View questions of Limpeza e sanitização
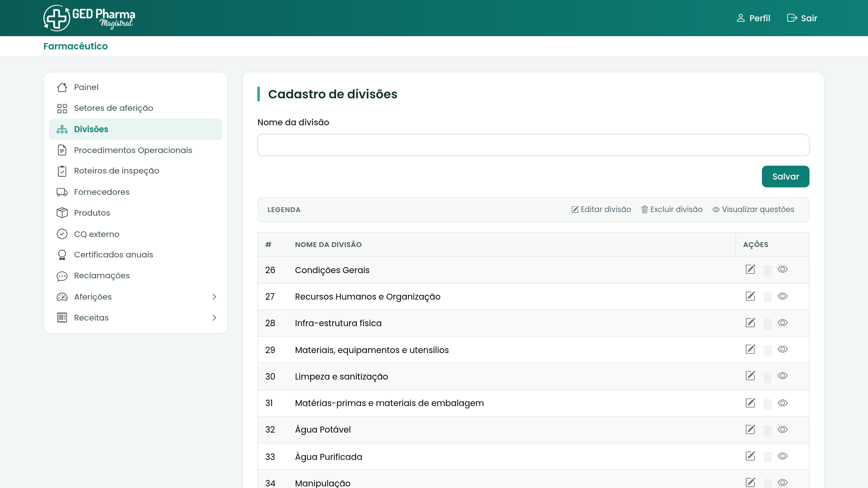The height and width of the screenshot is (488, 868). point(782,376)
